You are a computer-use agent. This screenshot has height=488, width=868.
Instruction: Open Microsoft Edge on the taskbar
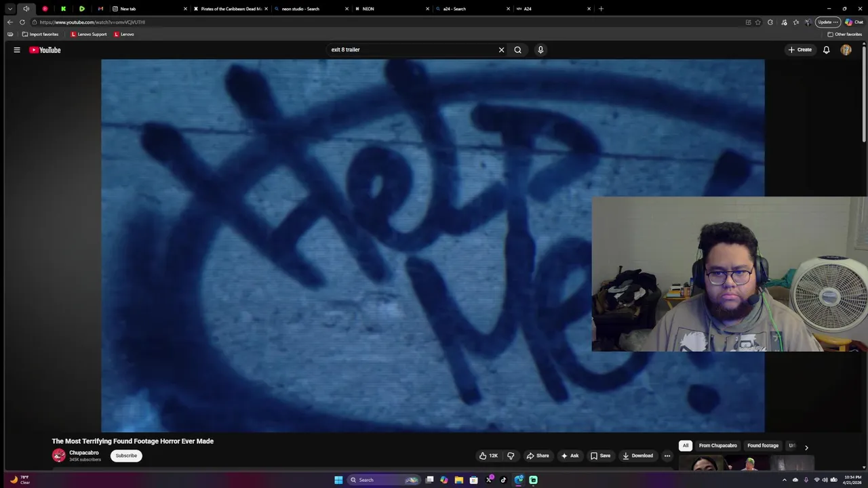point(519,480)
